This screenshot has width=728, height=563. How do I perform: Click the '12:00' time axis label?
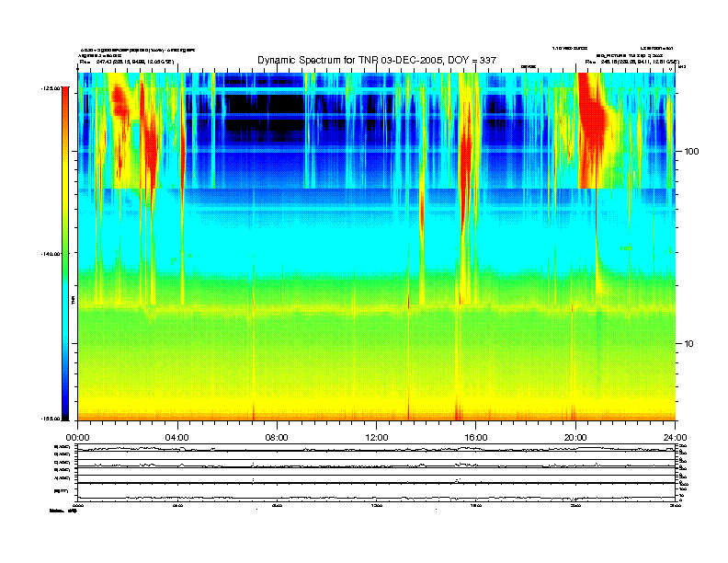(x=377, y=438)
